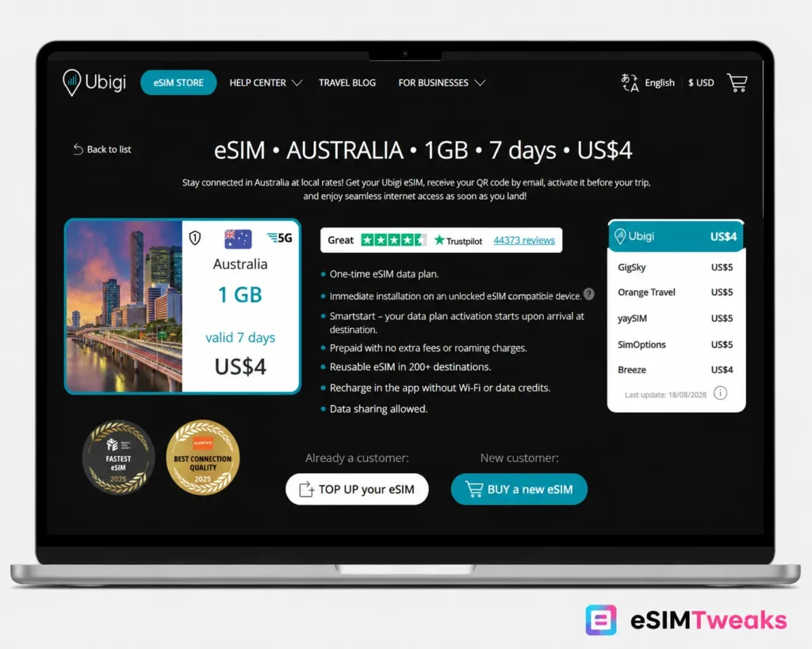Click the Australian flag icon
Image resolution: width=812 pixels, height=649 pixels.
pos(238,239)
